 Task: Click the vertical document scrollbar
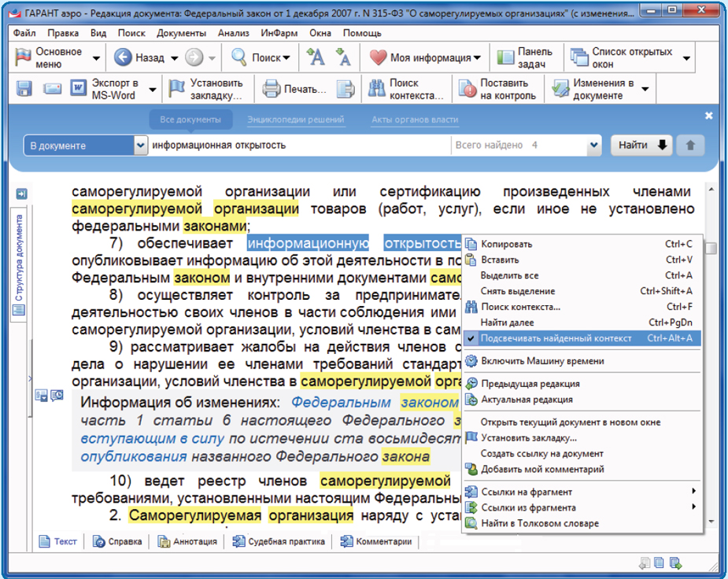point(711,354)
